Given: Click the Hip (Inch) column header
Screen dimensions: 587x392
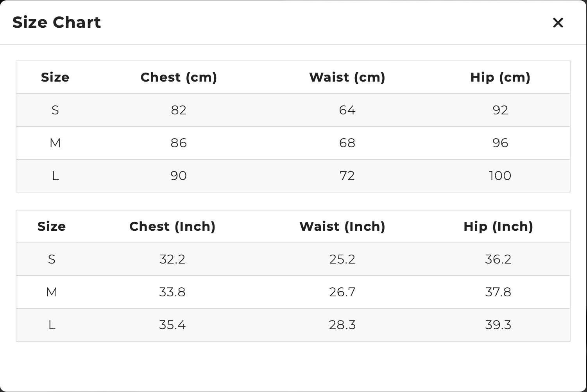Looking at the screenshot, I should coord(498,226).
